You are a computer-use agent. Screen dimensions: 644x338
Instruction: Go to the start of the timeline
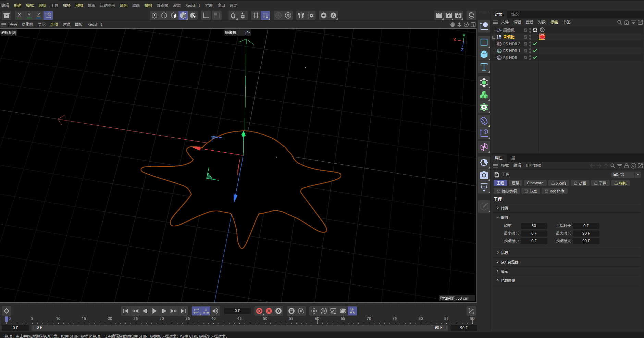[125, 311]
